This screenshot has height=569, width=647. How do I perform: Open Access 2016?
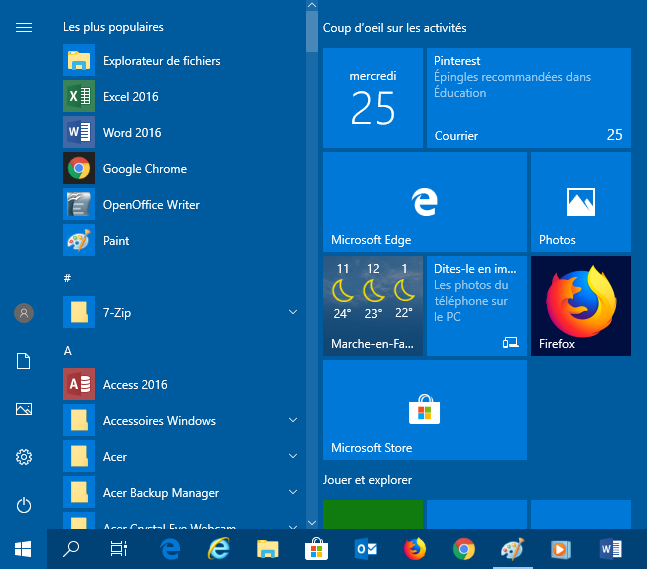click(x=182, y=385)
